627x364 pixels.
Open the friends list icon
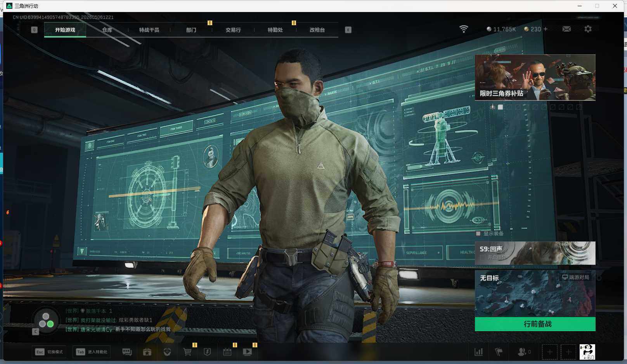[x=524, y=352]
